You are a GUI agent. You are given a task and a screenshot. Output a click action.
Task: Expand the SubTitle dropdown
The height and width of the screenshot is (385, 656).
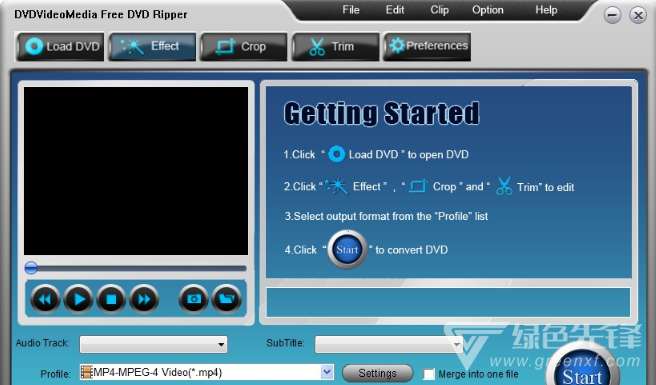coord(389,344)
